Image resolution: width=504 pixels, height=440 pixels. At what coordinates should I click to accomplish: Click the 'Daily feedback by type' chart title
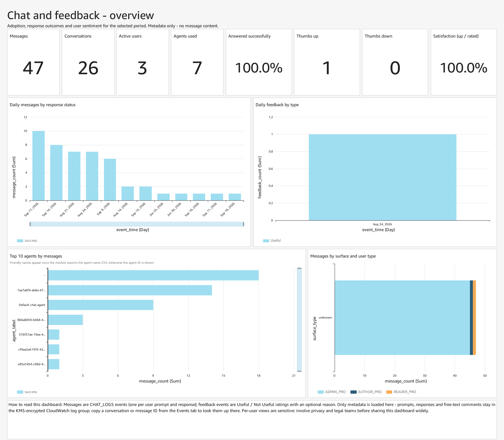pos(277,105)
